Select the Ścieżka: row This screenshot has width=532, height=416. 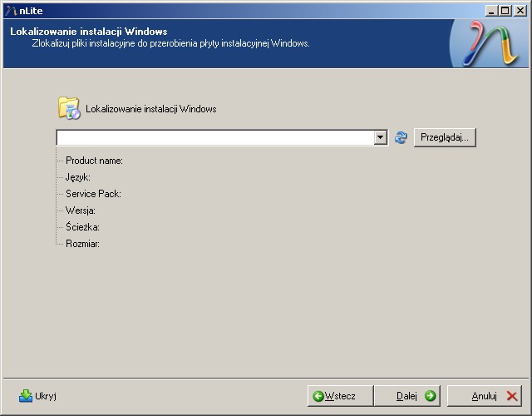click(x=82, y=227)
